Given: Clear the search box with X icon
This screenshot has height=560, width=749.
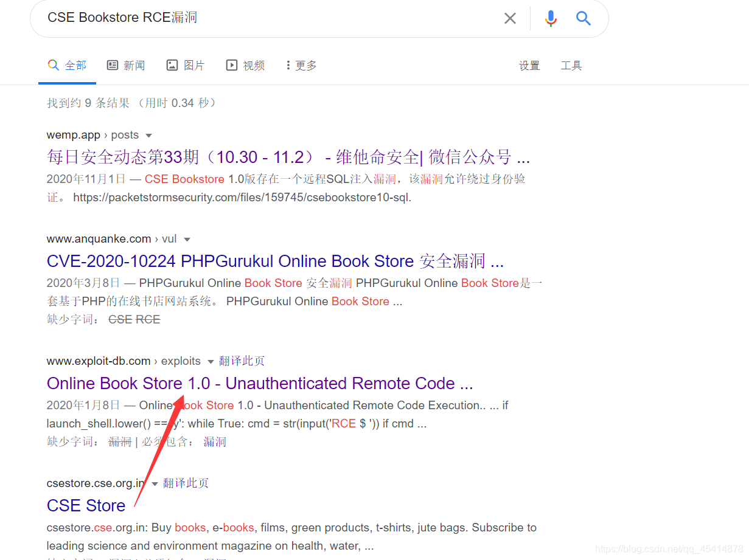Looking at the screenshot, I should [x=510, y=18].
